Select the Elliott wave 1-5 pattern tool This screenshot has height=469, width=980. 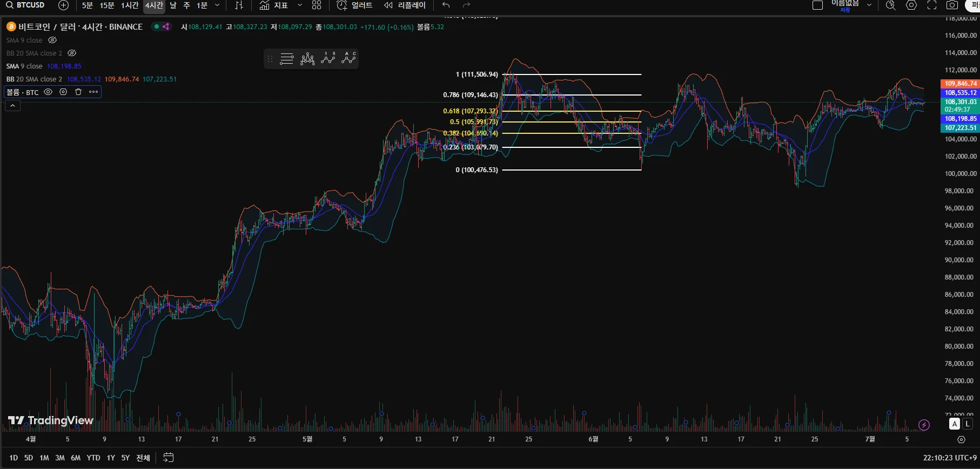(x=328, y=58)
